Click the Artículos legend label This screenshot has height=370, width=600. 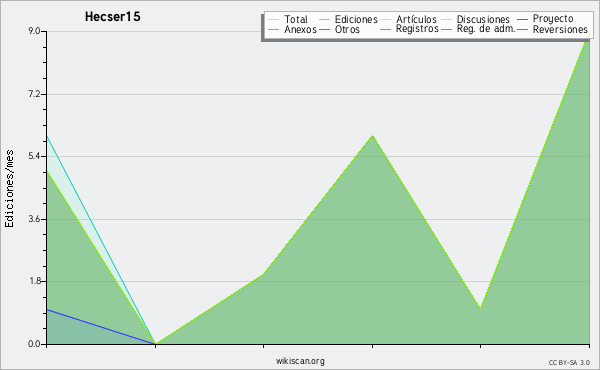point(416,19)
